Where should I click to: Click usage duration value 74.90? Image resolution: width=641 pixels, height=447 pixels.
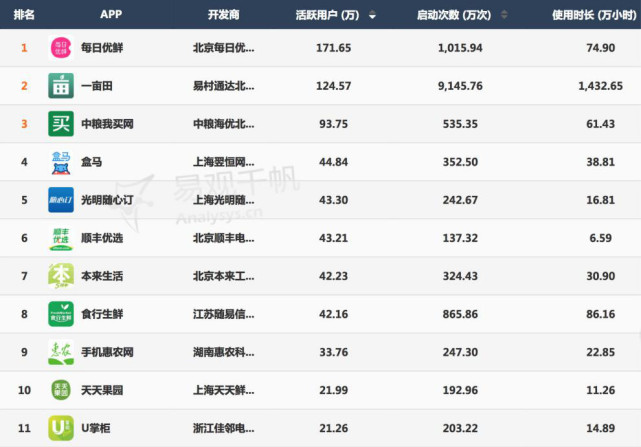coord(601,48)
